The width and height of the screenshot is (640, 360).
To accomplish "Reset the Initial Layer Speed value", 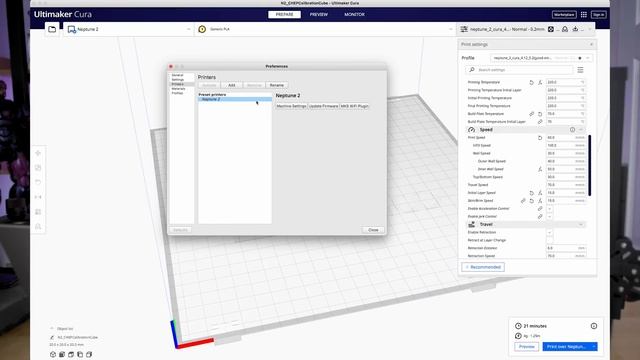I will click(531, 193).
